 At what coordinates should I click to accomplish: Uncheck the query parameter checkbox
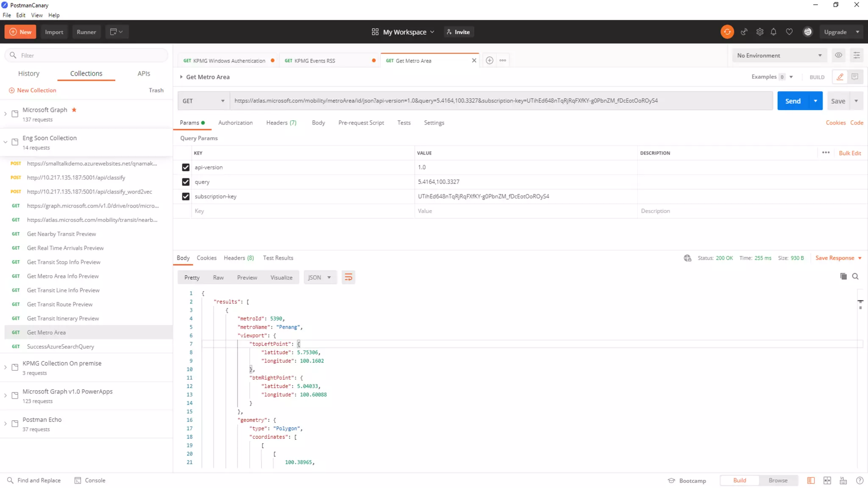186,182
